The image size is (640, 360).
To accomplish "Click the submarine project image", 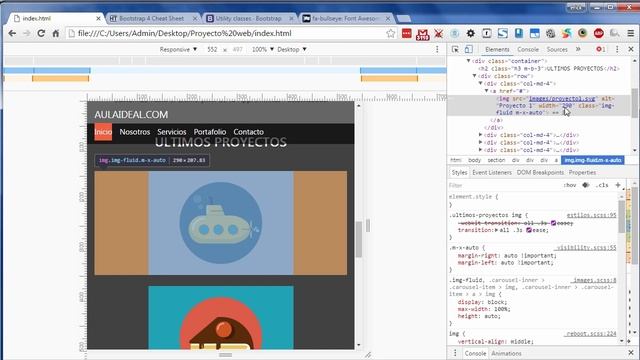I will coord(221,223).
